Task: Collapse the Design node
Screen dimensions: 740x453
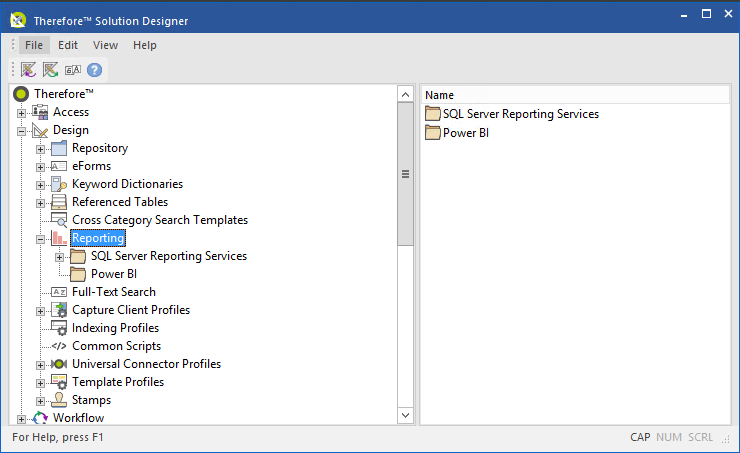Action: [x=21, y=131]
